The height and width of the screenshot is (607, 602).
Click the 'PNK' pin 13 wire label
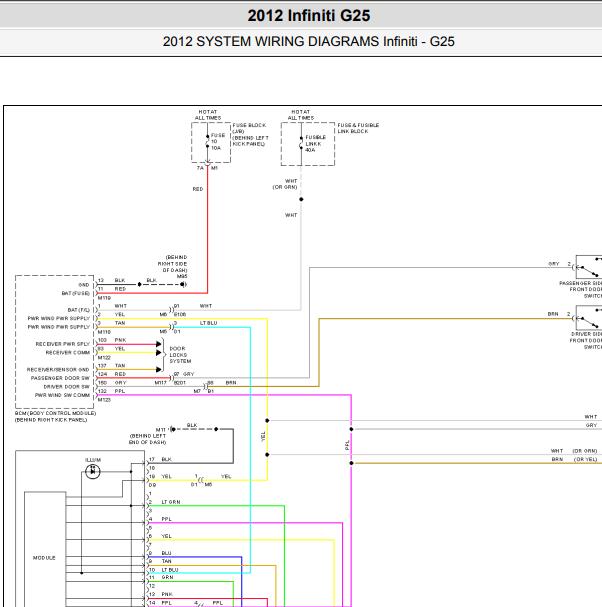pos(167,594)
